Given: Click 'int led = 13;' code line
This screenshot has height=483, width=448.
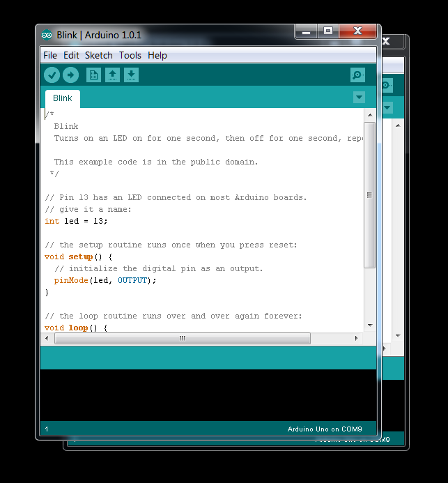Looking at the screenshot, I should click(x=76, y=221).
